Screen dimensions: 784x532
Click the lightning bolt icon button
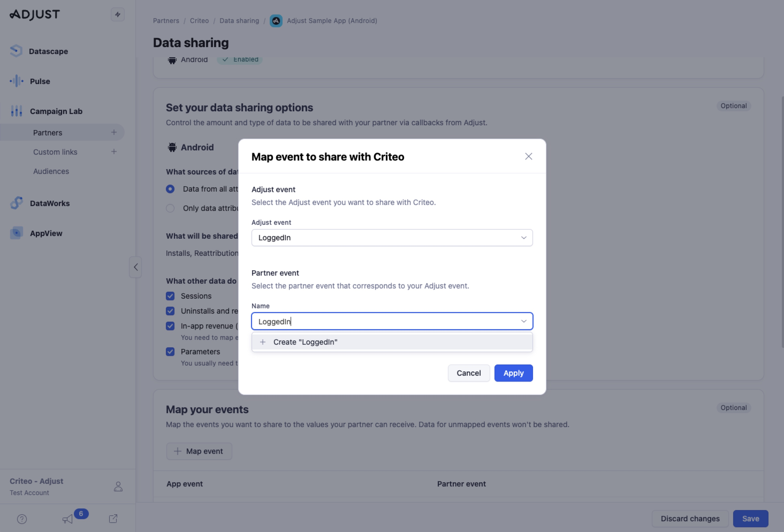pos(118,14)
